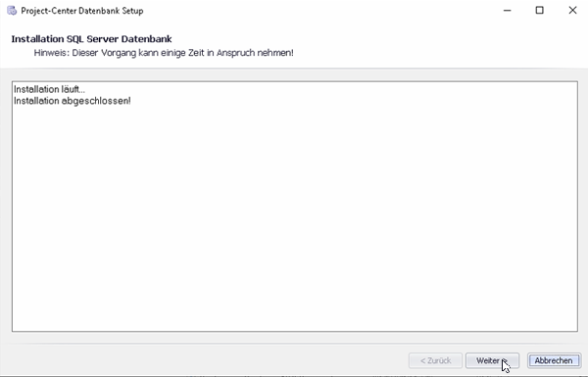Continue with the Weiter > button
The height and width of the screenshot is (377, 588).
click(492, 360)
